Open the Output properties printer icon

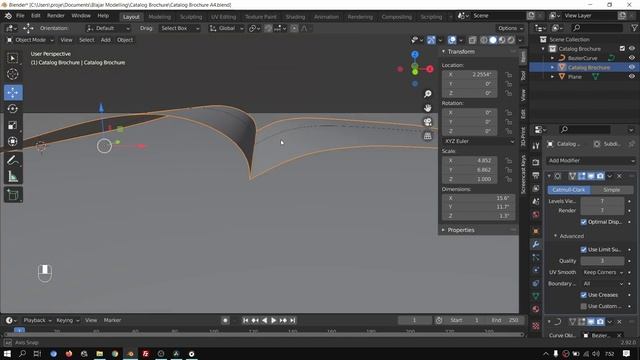536,176
